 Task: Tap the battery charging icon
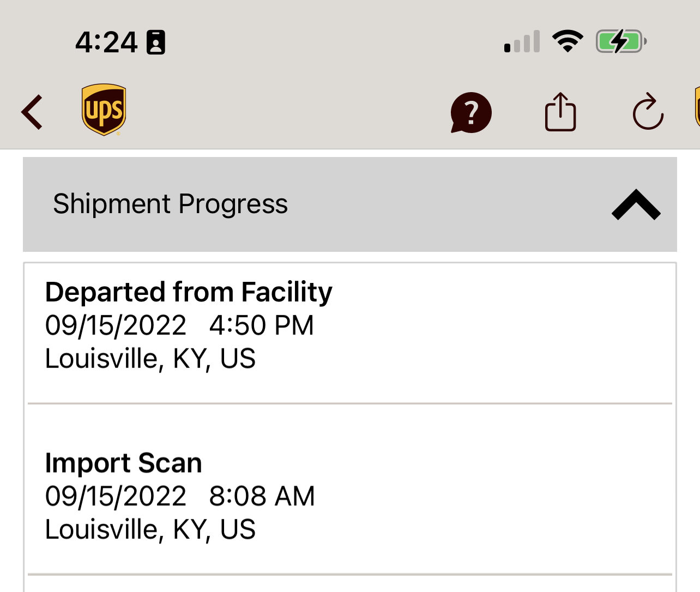[x=621, y=41]
